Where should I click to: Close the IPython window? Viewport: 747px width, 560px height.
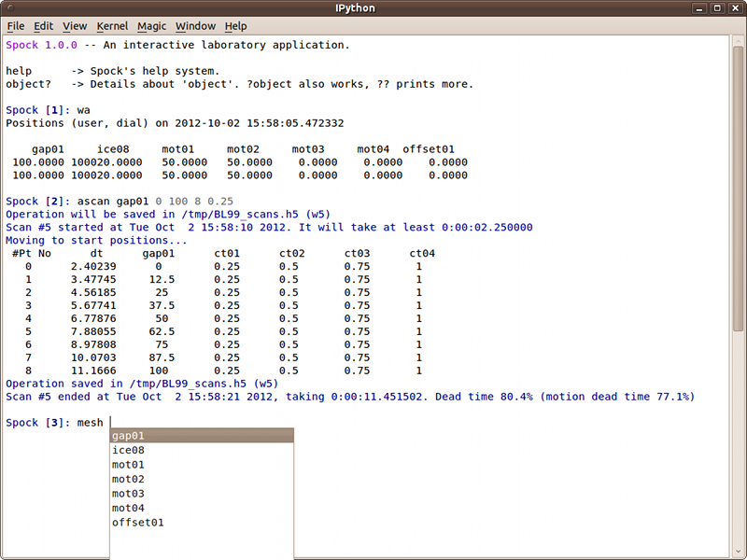pos(735,8)
